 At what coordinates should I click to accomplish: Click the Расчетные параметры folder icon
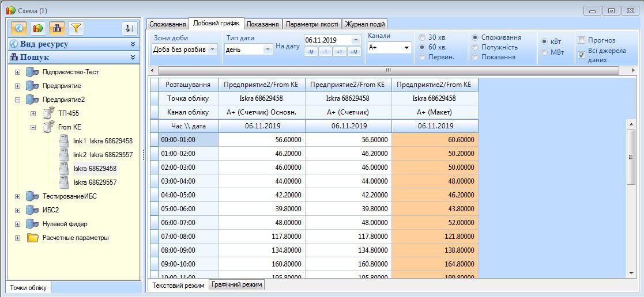33,238
